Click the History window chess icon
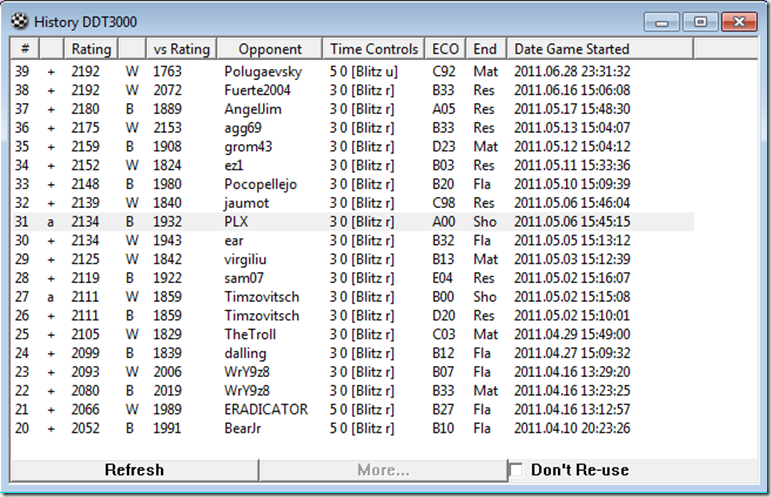Screen dimensions: 771x497 (20, 21)
